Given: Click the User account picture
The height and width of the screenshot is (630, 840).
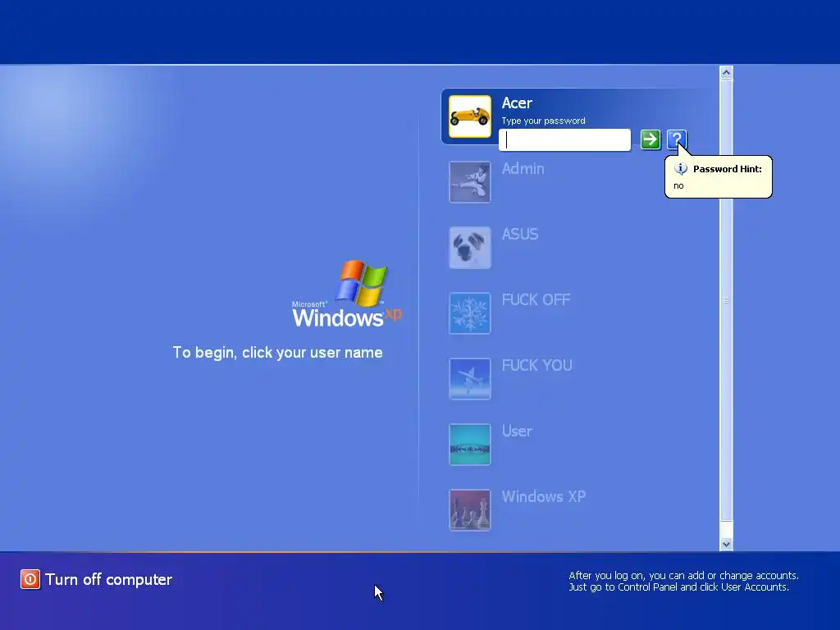Looking at the screenshot, I should [x=470, y=445].
